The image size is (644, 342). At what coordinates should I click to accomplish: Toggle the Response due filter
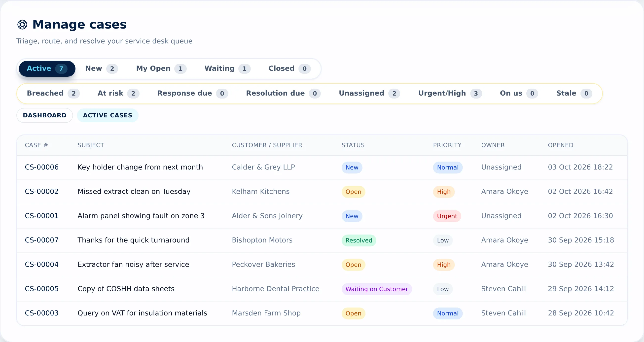click(x=192, y=93)
